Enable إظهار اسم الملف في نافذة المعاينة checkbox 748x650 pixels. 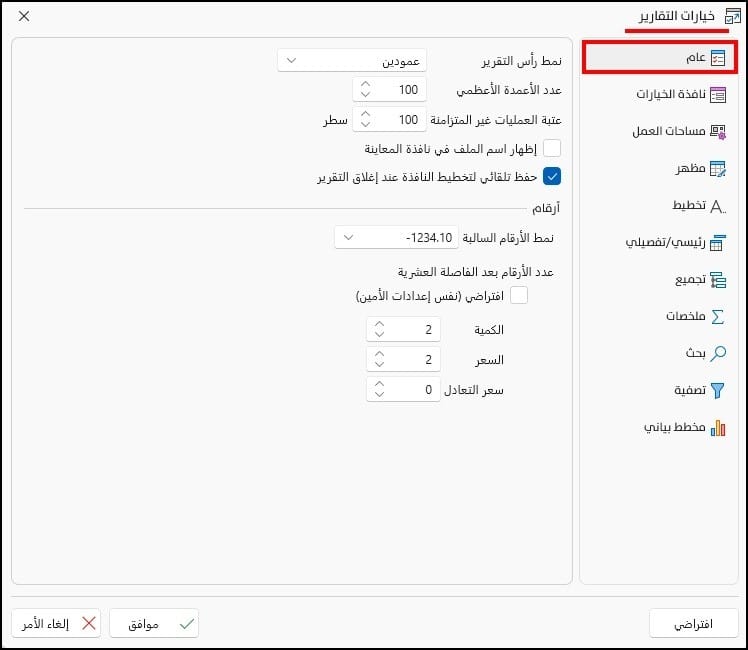click(x=552, y=148)
